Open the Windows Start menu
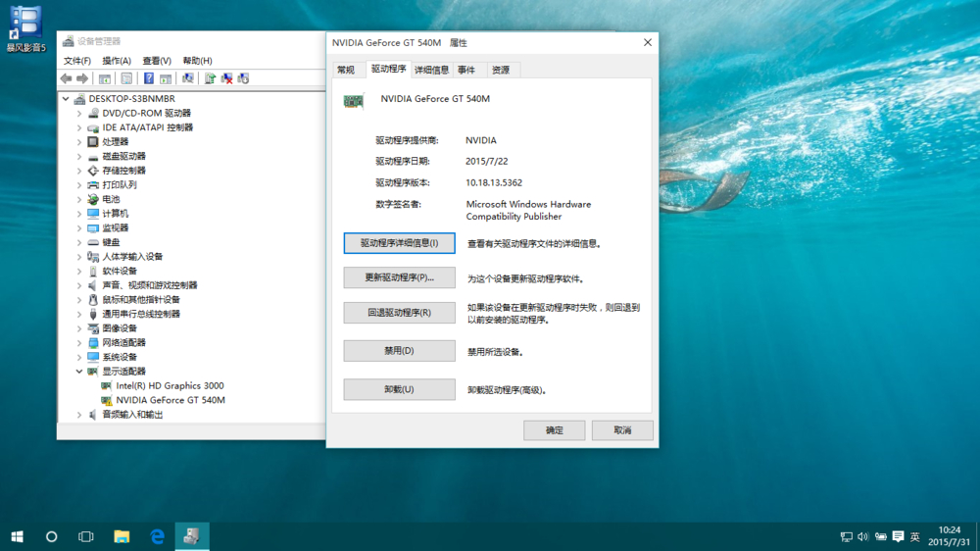The width and height of the screenshot is (980, 551). click(17, 536)
